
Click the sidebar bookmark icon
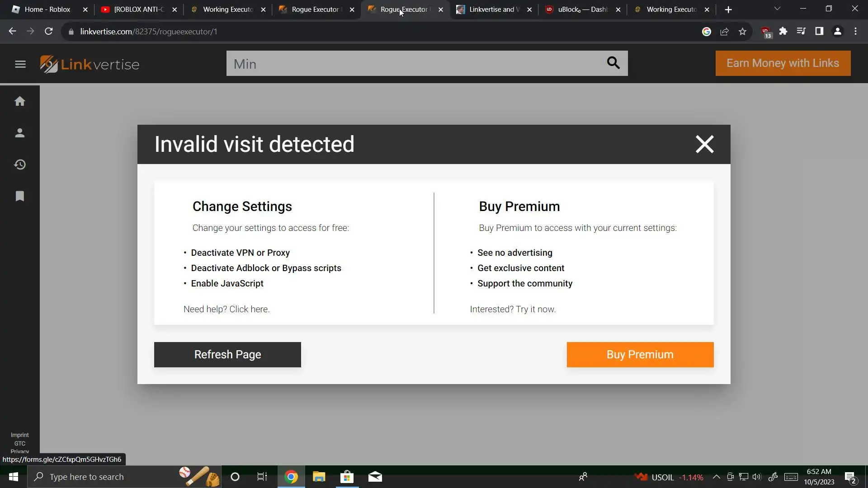coord(20,196)
